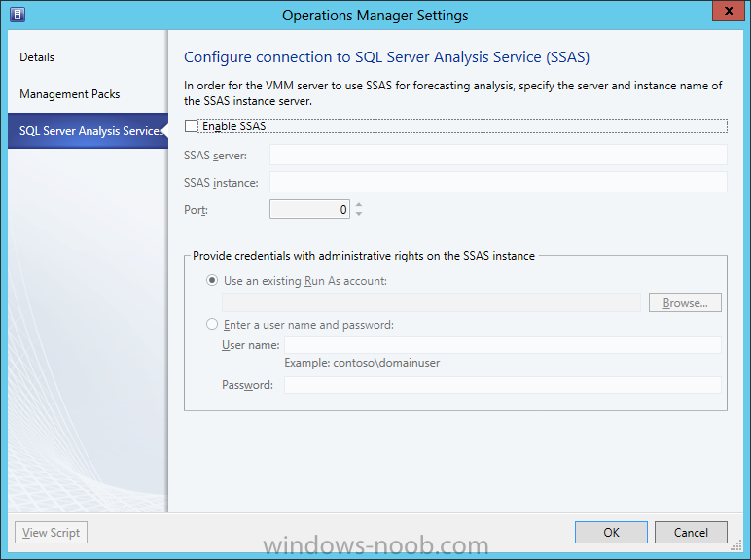
Task: Decrease the Port value with down arrow
Action: click(x=359, y=214)
